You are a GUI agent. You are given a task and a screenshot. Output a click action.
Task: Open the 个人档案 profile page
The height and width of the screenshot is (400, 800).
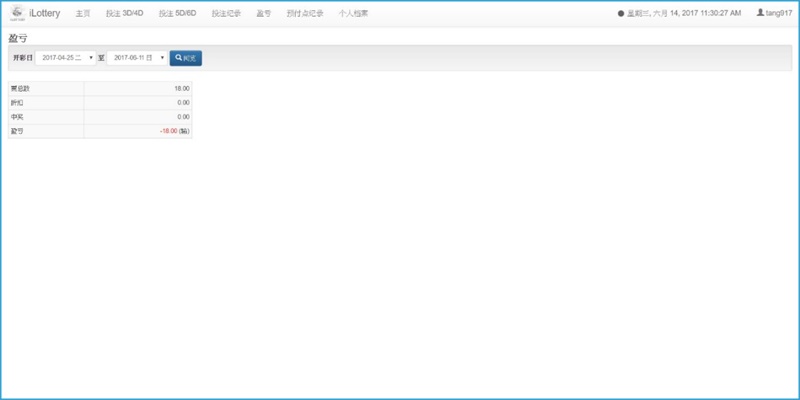click(353, 13)
